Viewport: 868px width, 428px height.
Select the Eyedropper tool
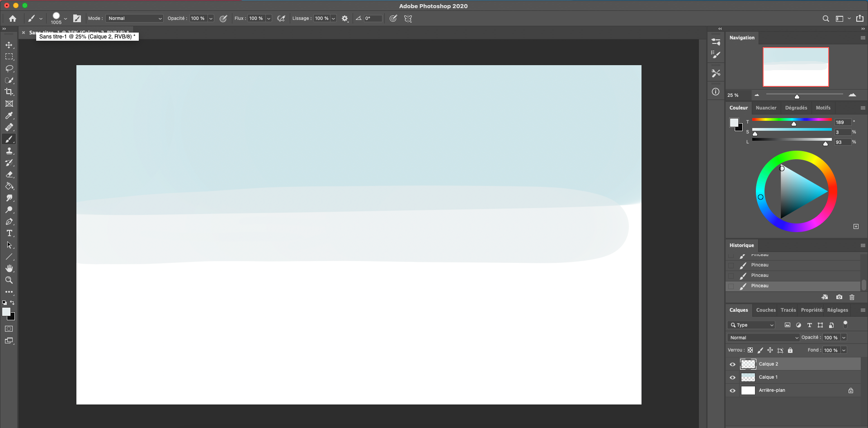[9, 115]
